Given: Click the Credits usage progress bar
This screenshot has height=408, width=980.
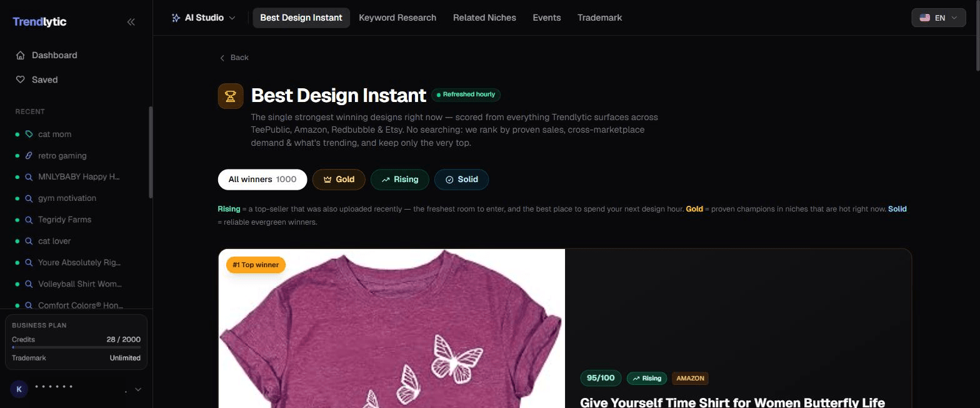Looking at the screenshot, I should pos(76,347).
